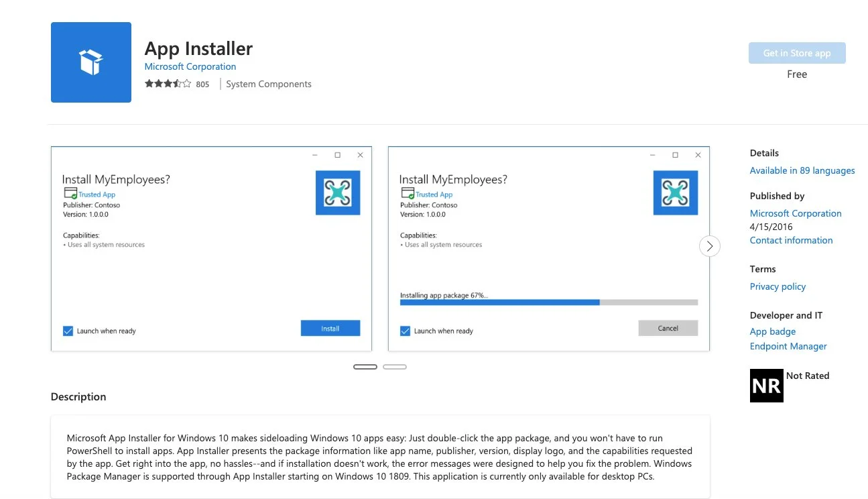The height and width of the screenshot is (499, 868).
Task: Click the MyEmployees app logo in second screenshot
Action: [675, 191]
